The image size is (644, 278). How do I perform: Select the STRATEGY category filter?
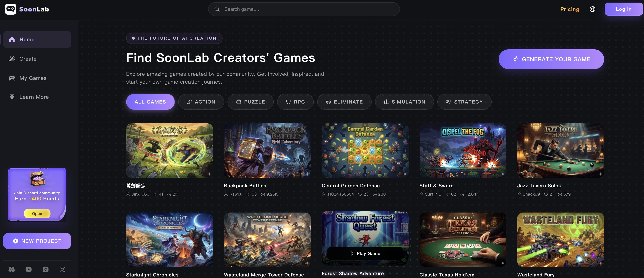coord(464,102)
